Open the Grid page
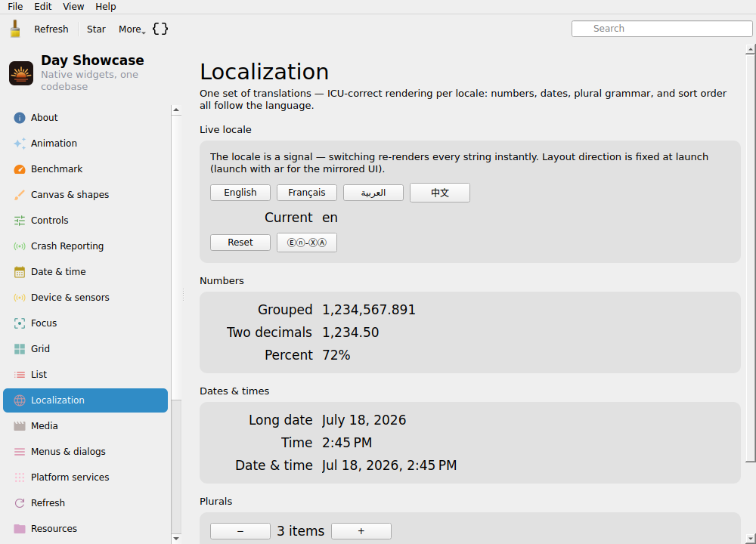The height and width of the screenshot is (544, 756). (x=85, y=349)
